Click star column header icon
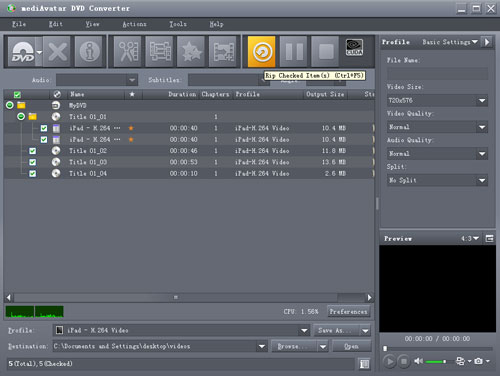 coord(132,94)
